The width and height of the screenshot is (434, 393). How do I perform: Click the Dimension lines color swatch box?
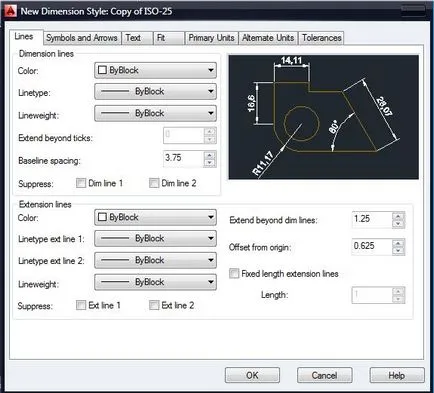click(x=102, y=70)
